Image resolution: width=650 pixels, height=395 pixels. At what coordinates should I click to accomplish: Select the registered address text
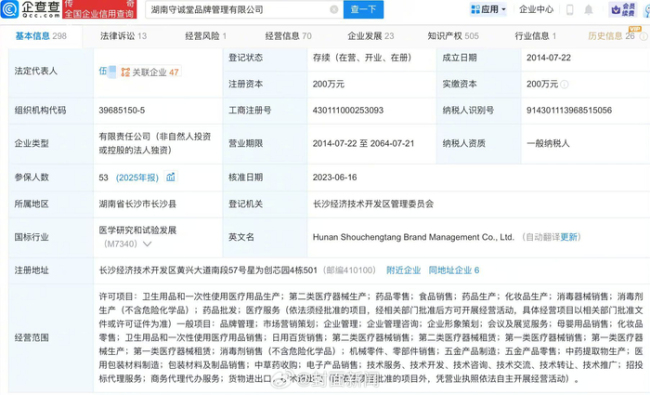pyautogui.click(x=208, y=270)
